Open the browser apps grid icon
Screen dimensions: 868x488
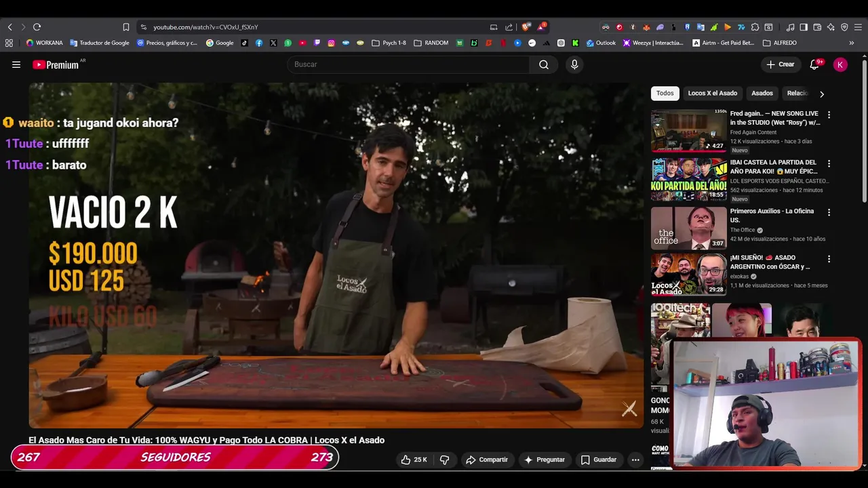point(9,43)
